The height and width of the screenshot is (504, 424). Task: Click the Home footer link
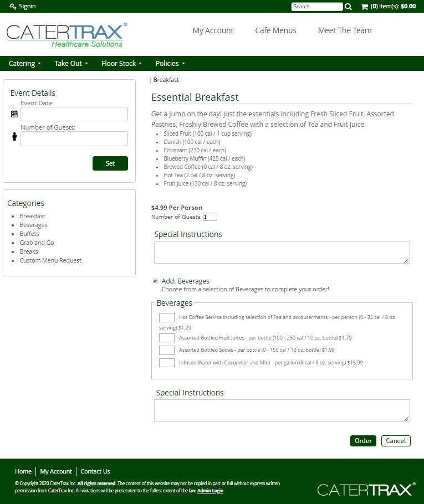[23, 471]
